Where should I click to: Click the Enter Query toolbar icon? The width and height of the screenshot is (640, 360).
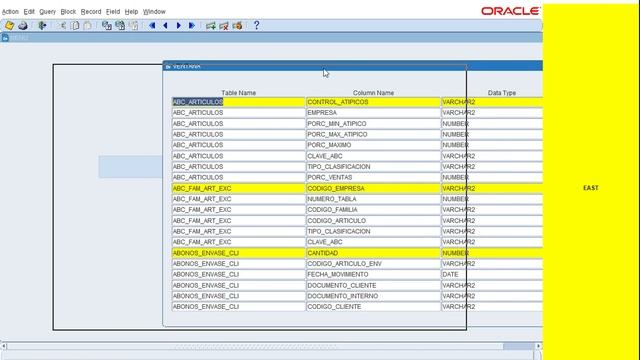click(x=107, y=26)
